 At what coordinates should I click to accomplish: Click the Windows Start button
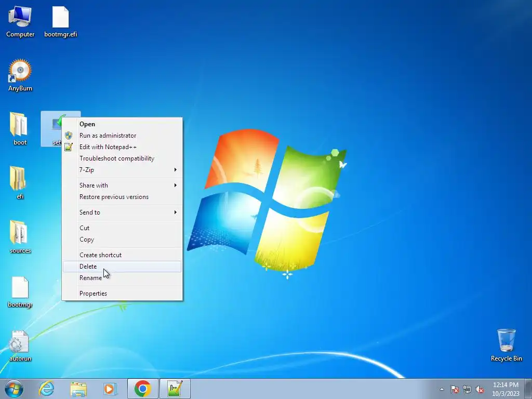(14, 389)
